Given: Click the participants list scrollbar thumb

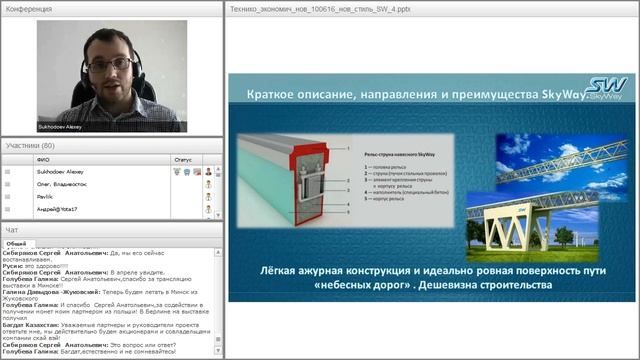Looking at the screenshot, I should click(x=218, y=175).
